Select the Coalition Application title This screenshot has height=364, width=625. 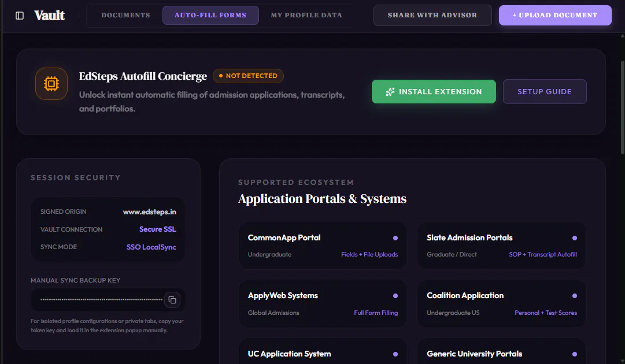click(465, 295)
